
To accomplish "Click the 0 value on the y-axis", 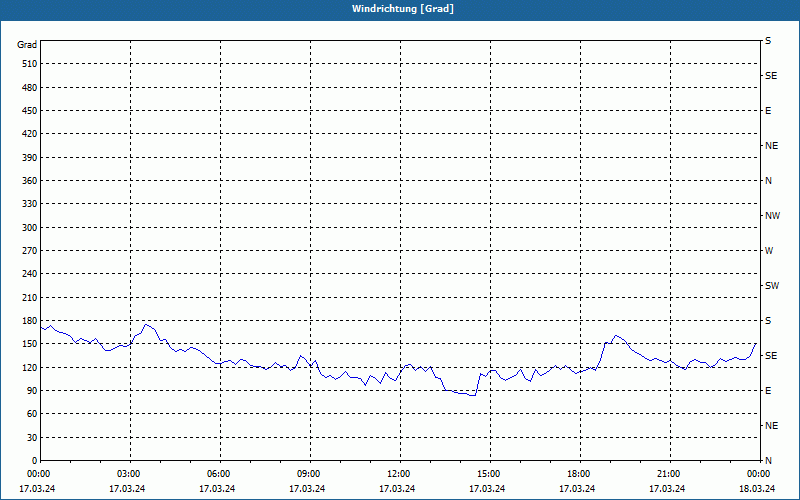I will tap(34, 461).
